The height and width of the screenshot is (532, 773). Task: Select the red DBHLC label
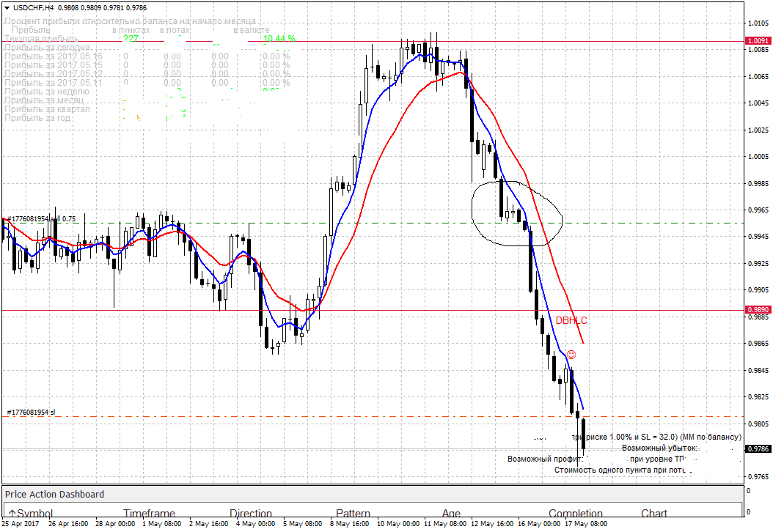571,321
